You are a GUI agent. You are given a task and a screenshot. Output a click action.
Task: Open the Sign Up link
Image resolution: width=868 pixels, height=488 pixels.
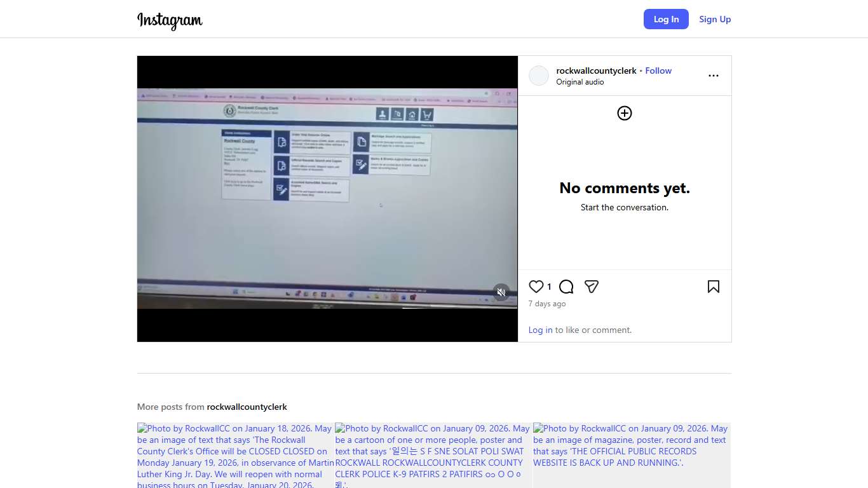tap(715, 19)
